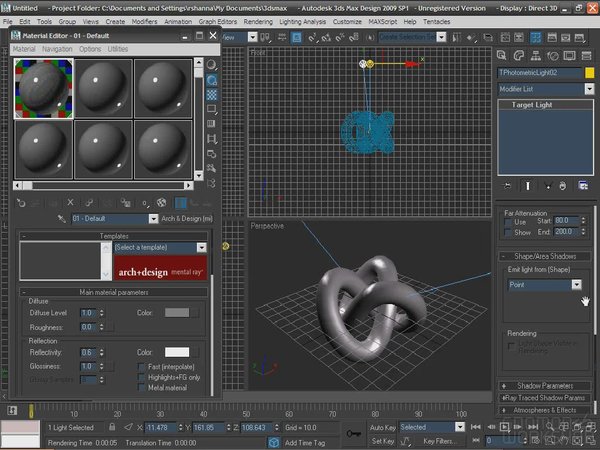600x450 pixels.
Task: Expand Atmospheres & Effects rollout
Action: click(x=545, y=410)
